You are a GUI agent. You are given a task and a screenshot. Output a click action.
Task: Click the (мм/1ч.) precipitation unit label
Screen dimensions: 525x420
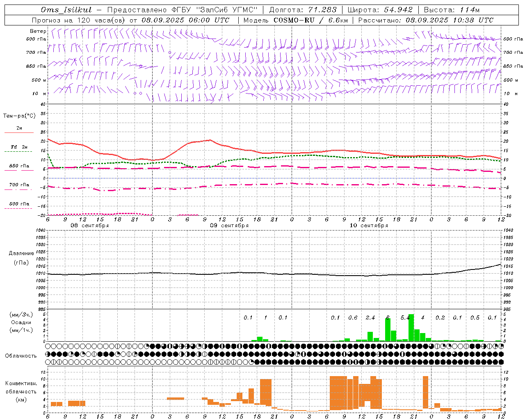(x=21, y=330)
